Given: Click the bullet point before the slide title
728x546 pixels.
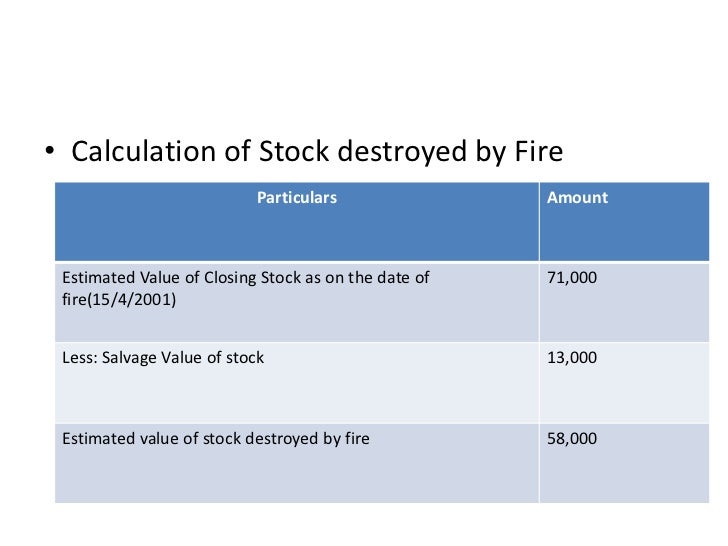Looking at the screenshot, I should coord(47,153).
